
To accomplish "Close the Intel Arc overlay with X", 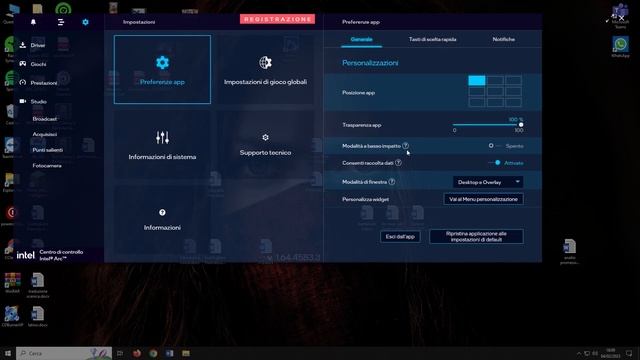I will [x=621, y=18].
